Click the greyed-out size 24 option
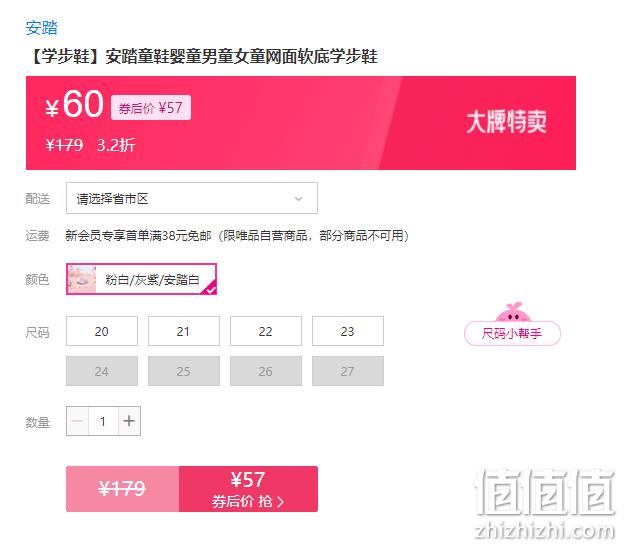 point(102,371)
